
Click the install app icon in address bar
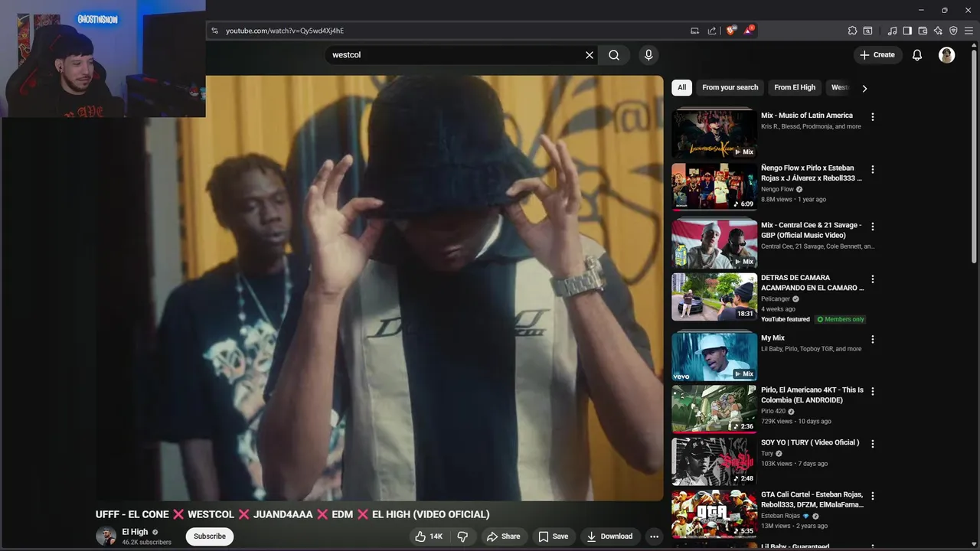(x=694, y=31)
